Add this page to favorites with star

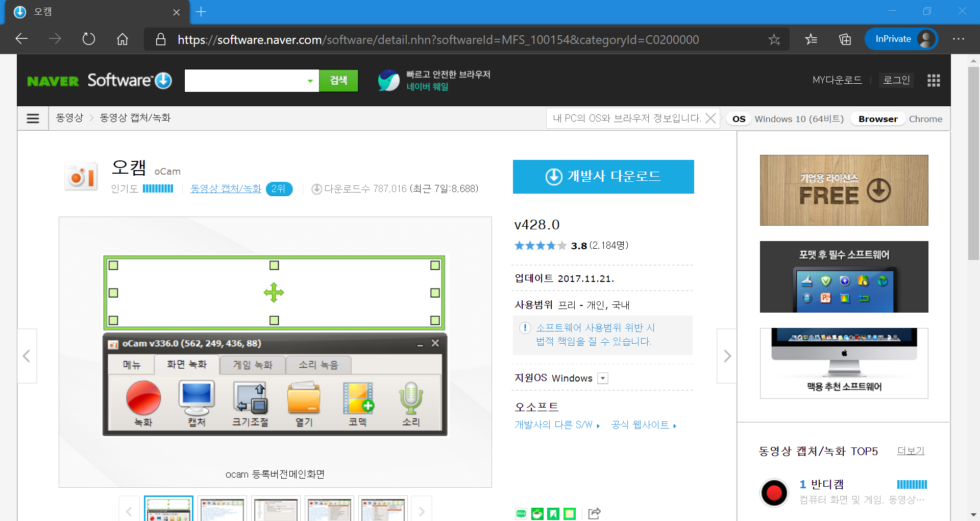(774, 39)
